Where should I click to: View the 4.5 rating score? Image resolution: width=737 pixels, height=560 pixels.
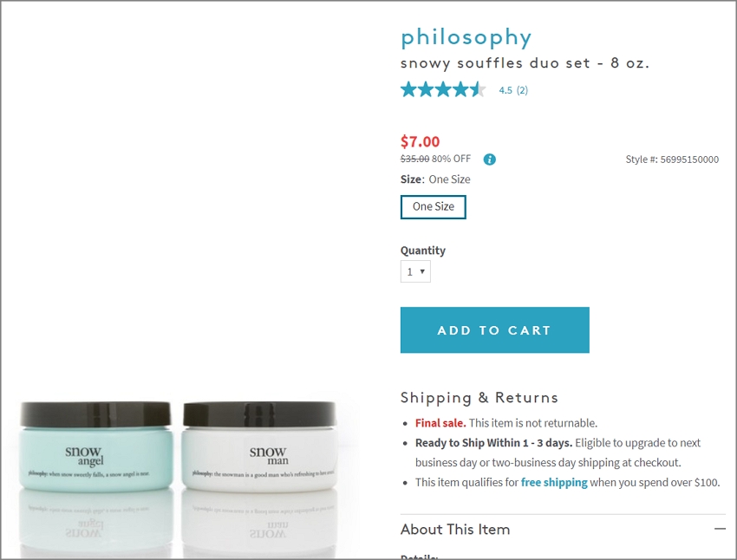pos(505,90)
